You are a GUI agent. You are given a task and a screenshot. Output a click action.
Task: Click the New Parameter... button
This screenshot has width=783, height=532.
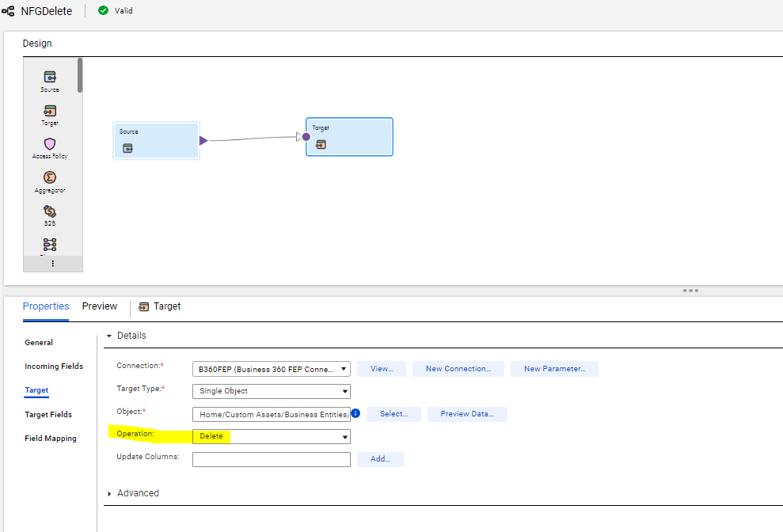click(554, 369)
